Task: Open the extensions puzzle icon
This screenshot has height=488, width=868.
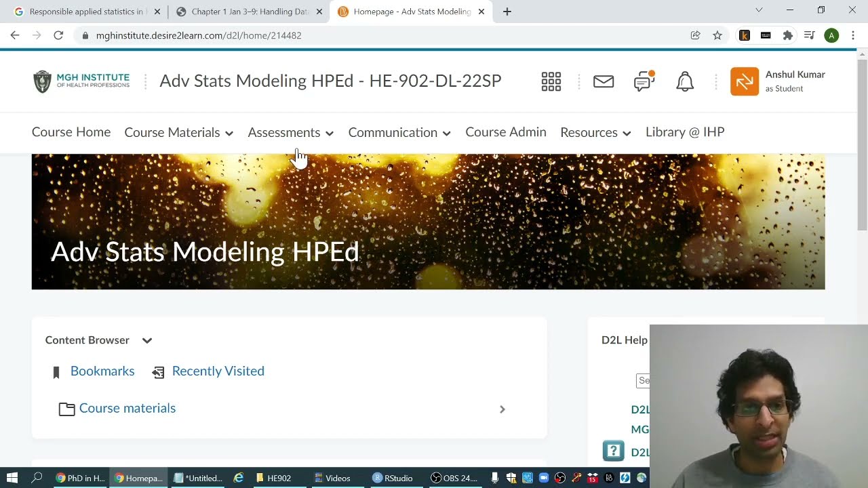Action: pos(787,35)
